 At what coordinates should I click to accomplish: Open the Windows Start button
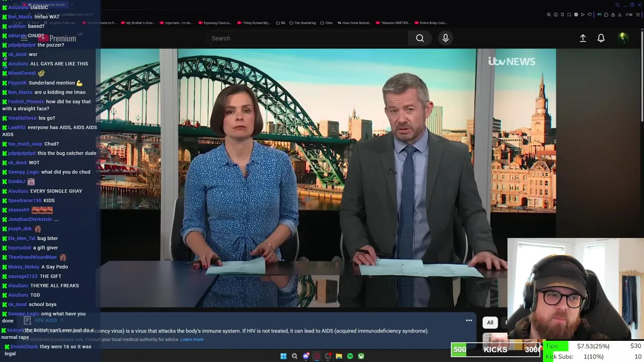point(283,356)
